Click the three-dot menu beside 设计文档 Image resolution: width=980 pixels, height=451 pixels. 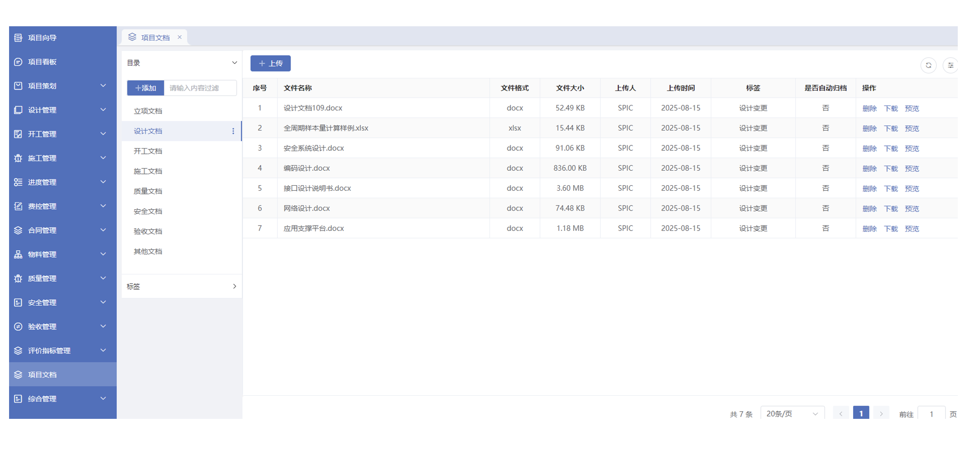(233, 131)
